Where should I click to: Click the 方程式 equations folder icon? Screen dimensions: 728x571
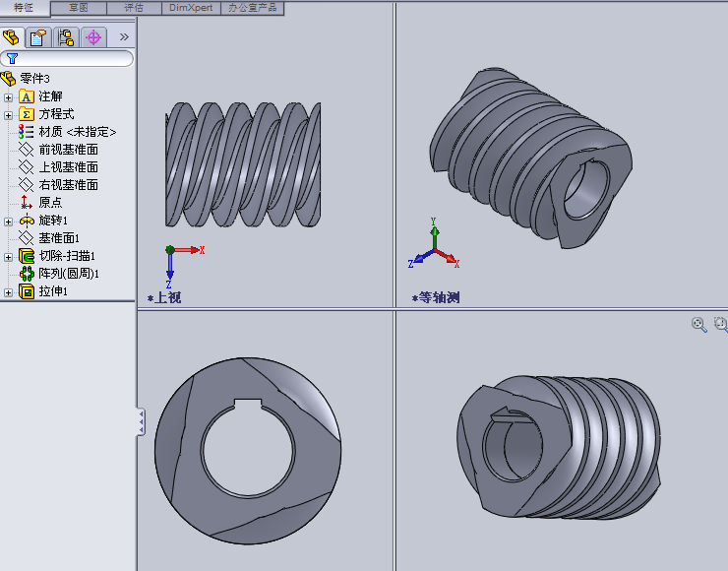click(27, 114)
